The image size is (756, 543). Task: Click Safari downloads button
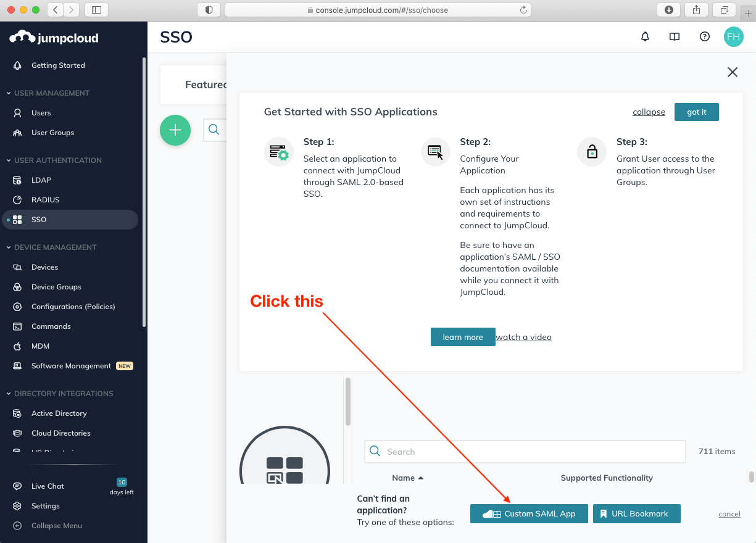(x=669, y=10)
